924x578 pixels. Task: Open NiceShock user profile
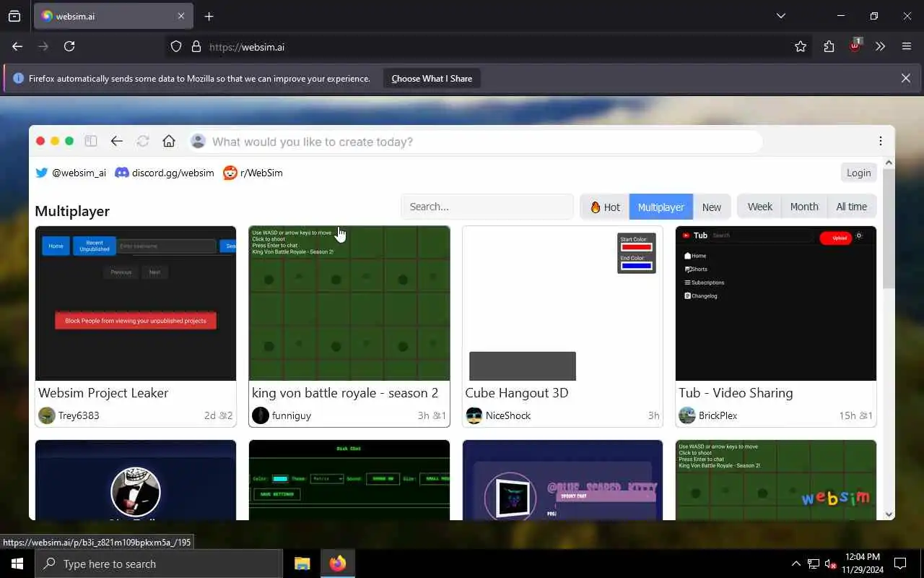tap(498, 415)
